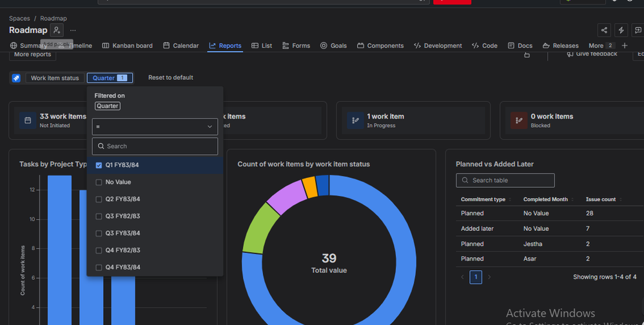Viewport: 644px width, 325px height.
Task: Select the Reports tab
Action: (225, 46)
